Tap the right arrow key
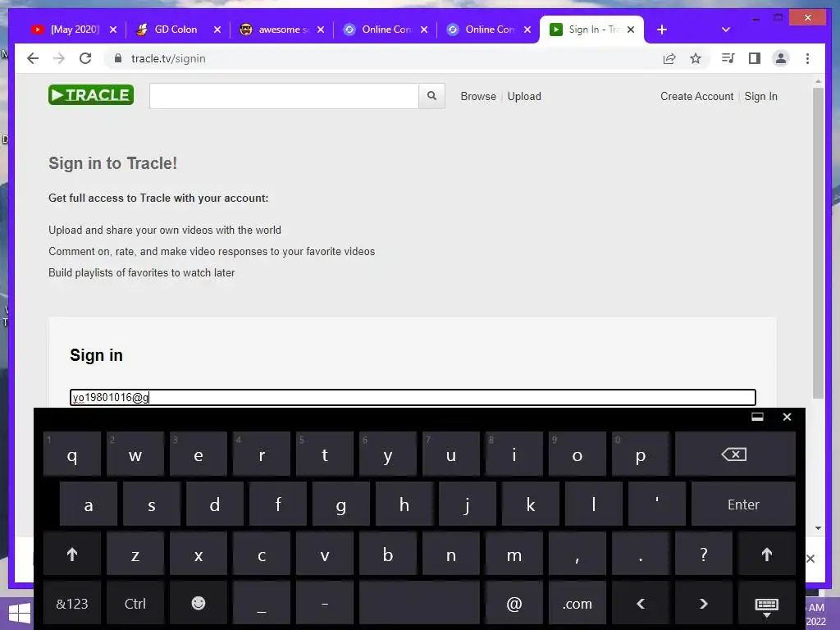This screenshot has width=840, height=630. tap(703, 604)
